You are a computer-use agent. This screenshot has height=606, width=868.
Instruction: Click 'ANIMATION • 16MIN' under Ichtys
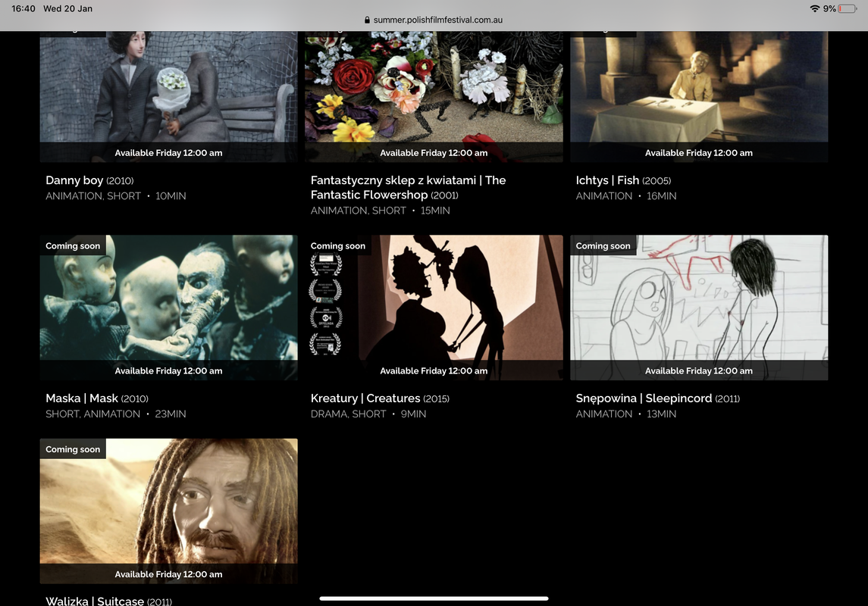coord(626,195)
